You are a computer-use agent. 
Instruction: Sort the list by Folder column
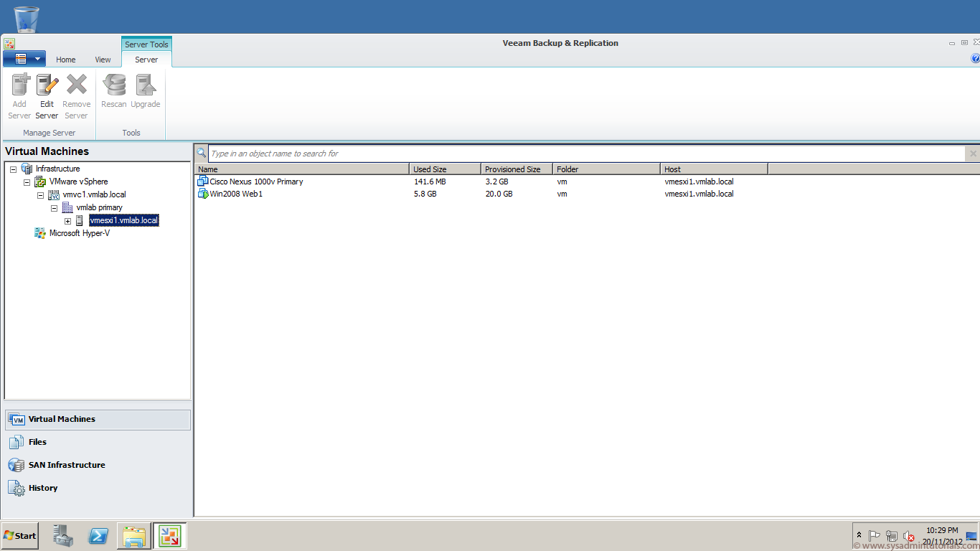606,169
